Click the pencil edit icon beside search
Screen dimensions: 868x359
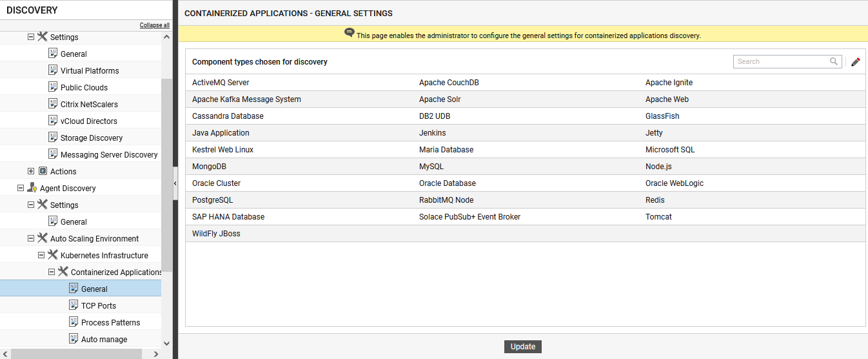coord(856,62)
